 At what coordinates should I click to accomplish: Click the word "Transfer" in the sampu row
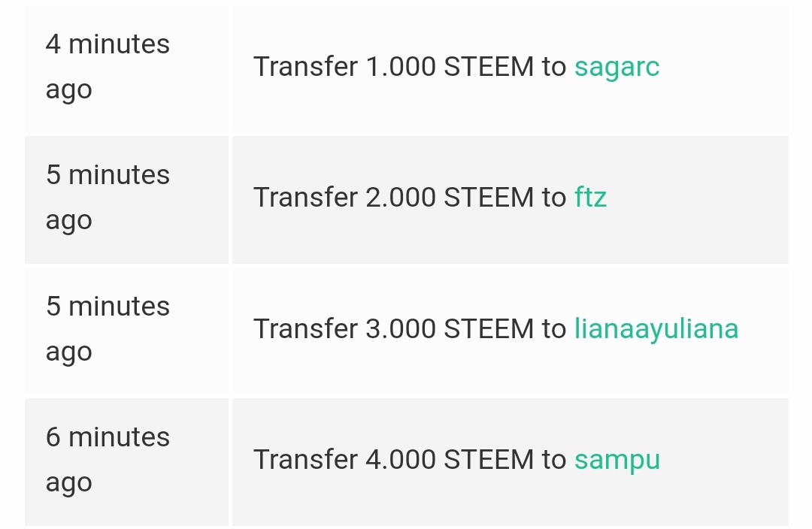point(305,460)
